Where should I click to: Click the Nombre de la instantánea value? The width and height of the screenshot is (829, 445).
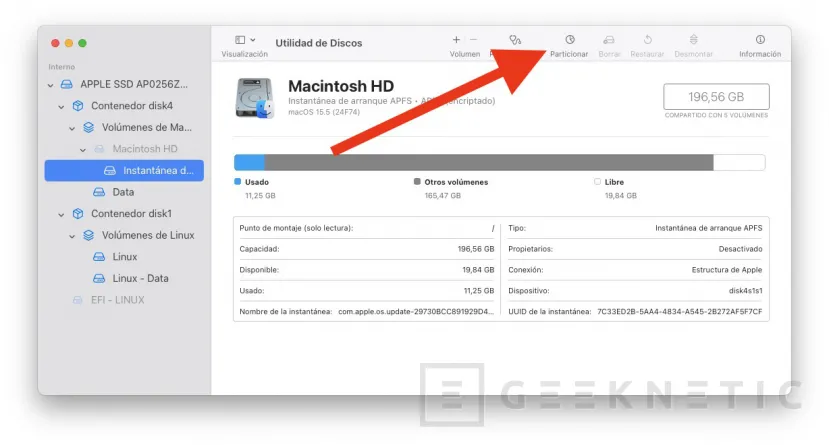tap(416, 312)
